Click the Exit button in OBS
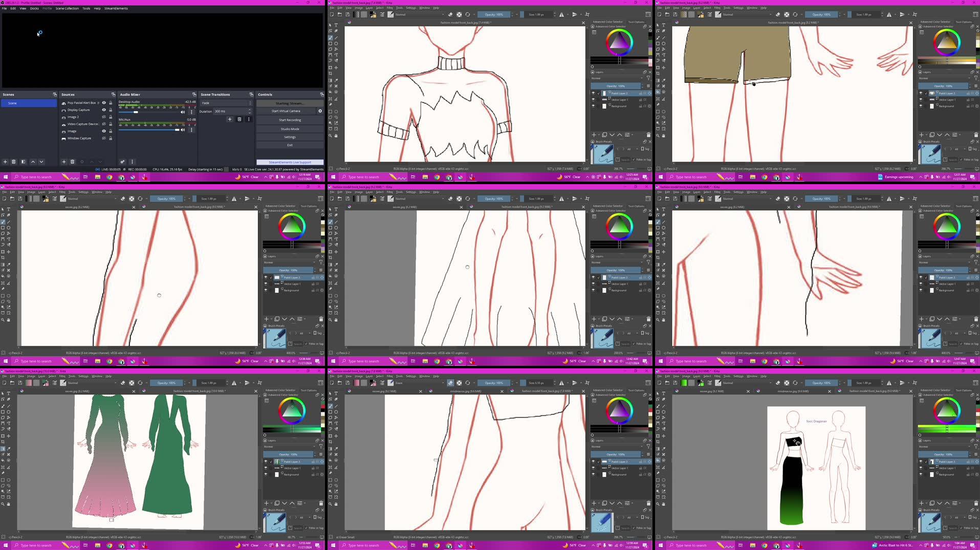 (290, 145)
